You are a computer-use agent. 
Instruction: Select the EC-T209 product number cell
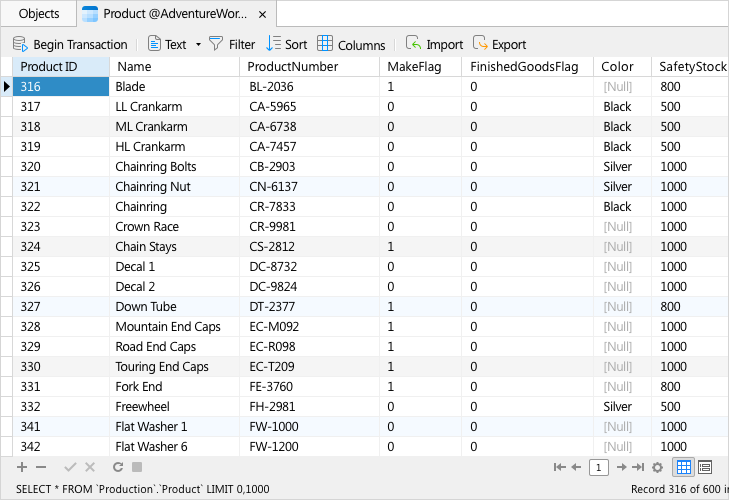point(310,367)
